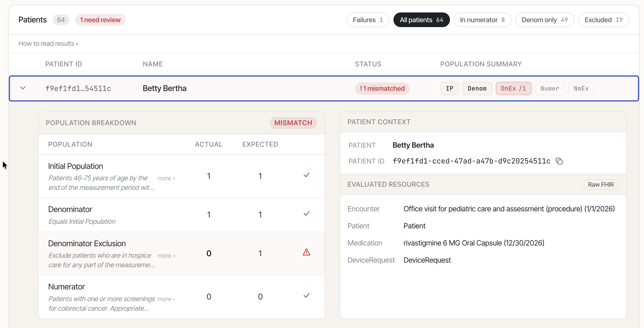Viewport: 644px width, 328px height.
Task: Switch to Denom only filter
Action: coord(545,20)
